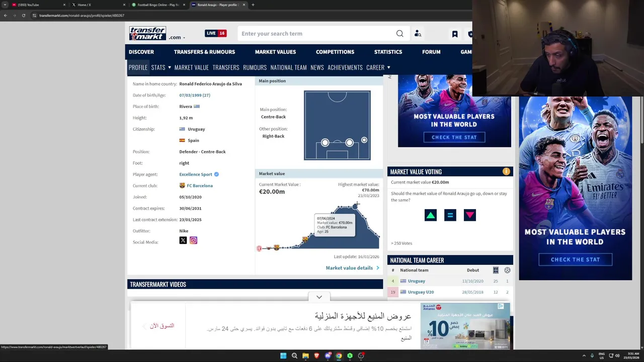
Task: Open TRANSFERS & RUMOURS menu
Action: click(x=204, y=52)
